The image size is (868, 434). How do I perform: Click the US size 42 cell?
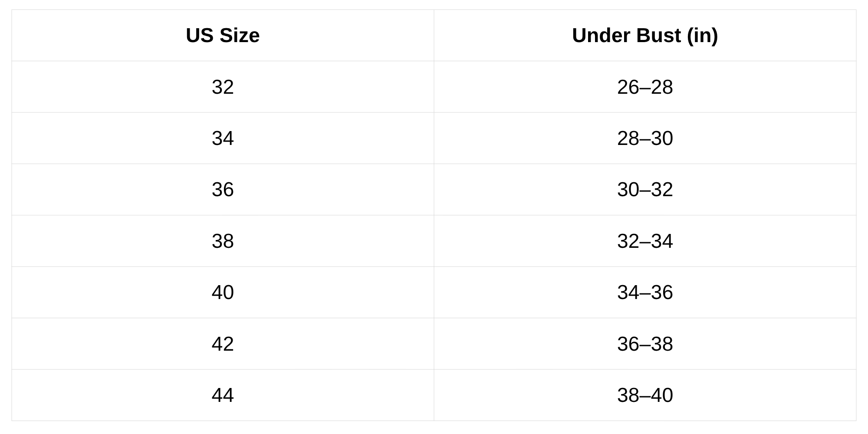(x=223, y=344)
